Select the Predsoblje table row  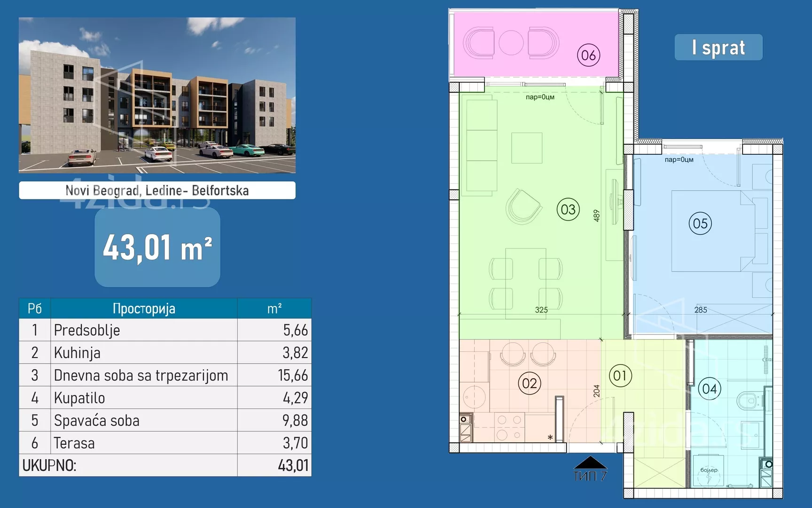(165, 330)
